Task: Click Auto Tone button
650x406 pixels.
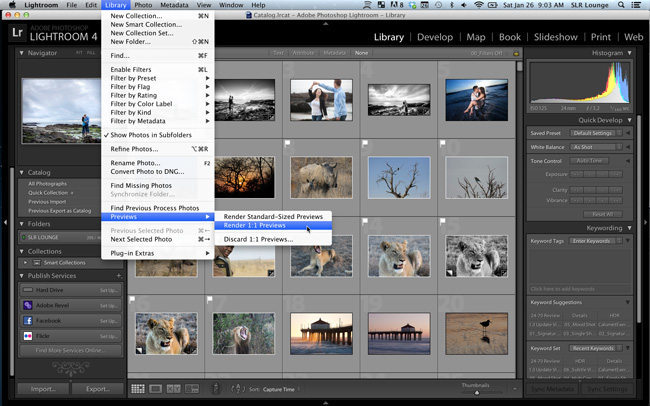Action: pos(589,160)
